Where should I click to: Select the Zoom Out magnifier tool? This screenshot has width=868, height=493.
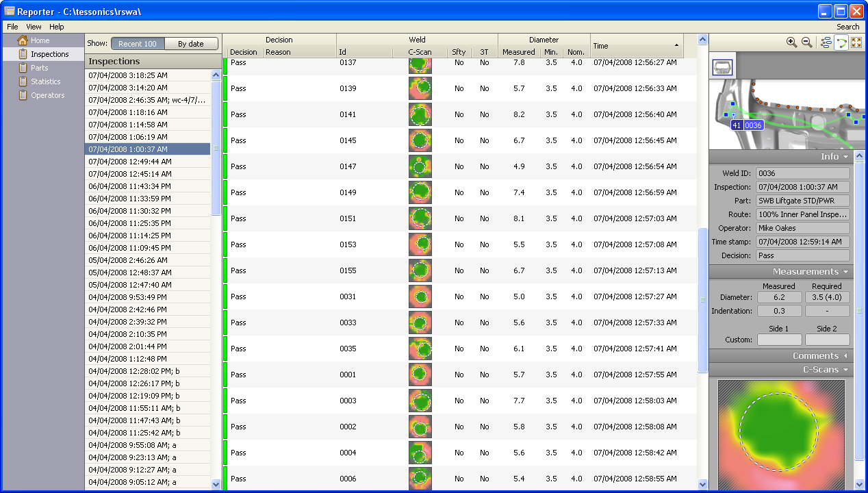[806, 42]
